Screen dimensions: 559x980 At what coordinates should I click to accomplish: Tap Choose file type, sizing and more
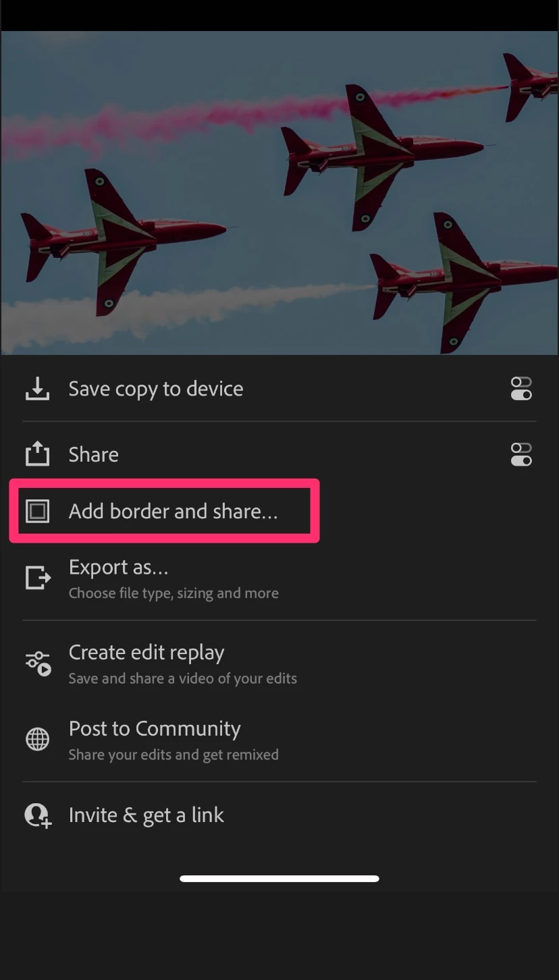(x=174, y=593)
